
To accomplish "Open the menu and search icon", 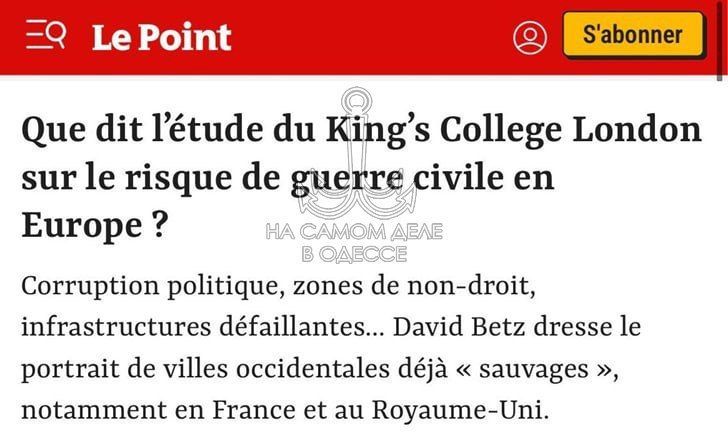I will tap(46, 36).
